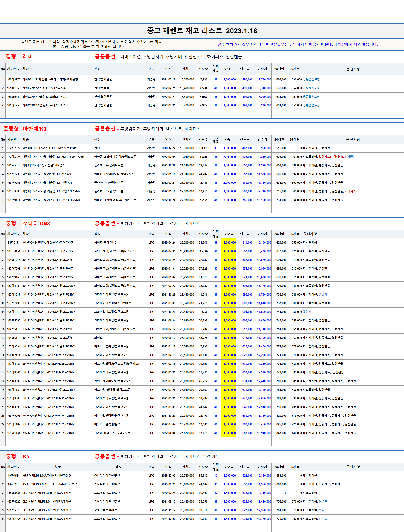Click vehicle number 165호6528
The width and height of the screenshot is (404, 532).
click(14, 501)
